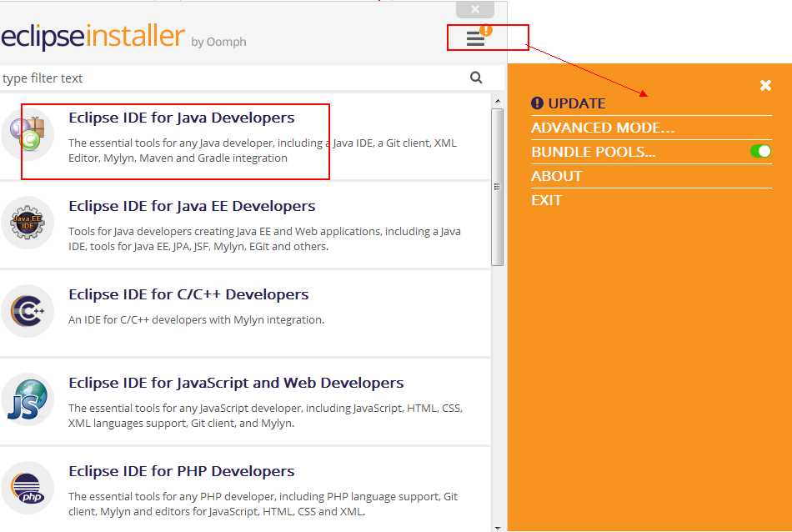Click the update exclamation icon in the menu
The height and width of the screenshot is (532, 792).
click(x=537, y=103)
